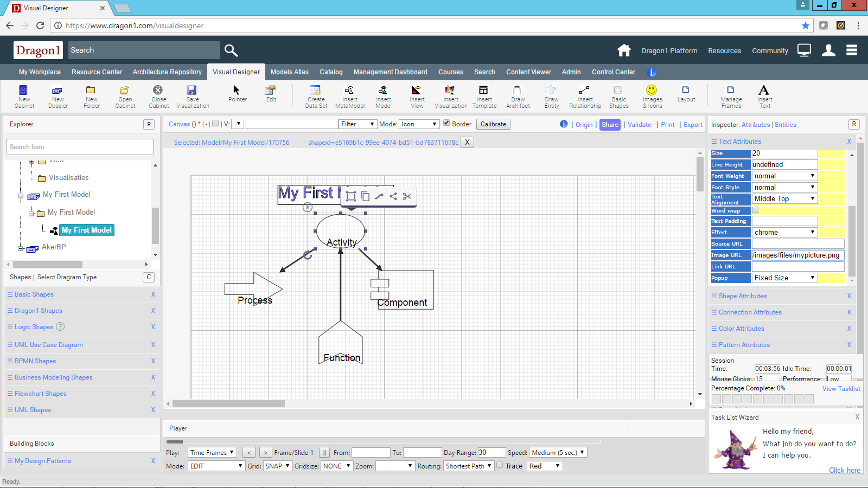Click the wizard Click here link
This screenshot has height=488, width=868.
coord(844,470)
